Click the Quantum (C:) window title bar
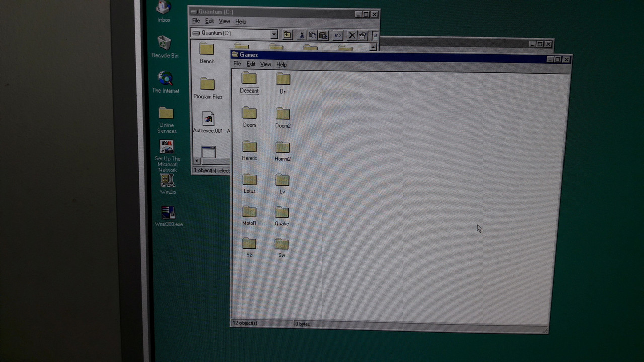This screenshot has height=362, width=644. coord(284,13)
